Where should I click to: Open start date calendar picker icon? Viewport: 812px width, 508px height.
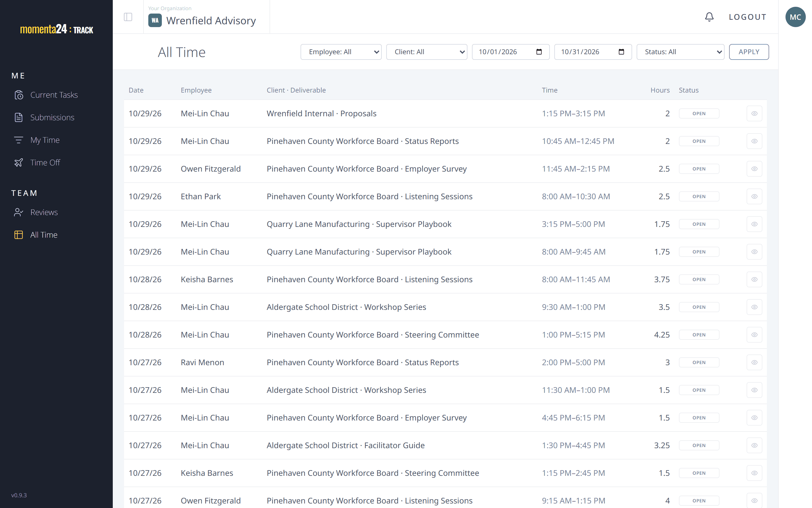point(539,52)
